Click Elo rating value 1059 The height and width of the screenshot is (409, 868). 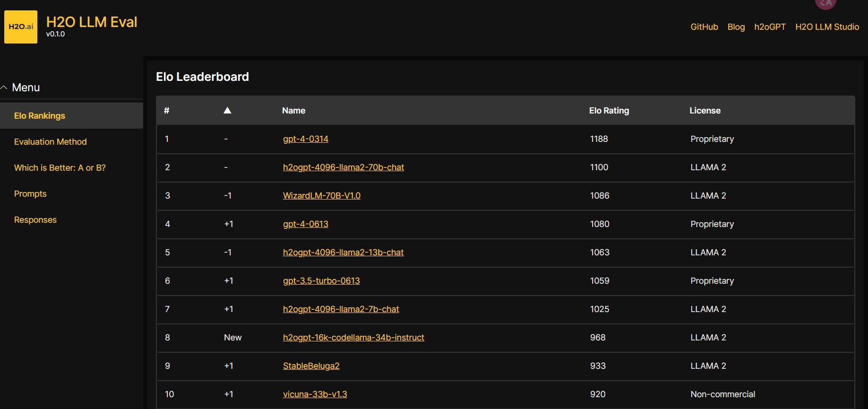point(600,281)
